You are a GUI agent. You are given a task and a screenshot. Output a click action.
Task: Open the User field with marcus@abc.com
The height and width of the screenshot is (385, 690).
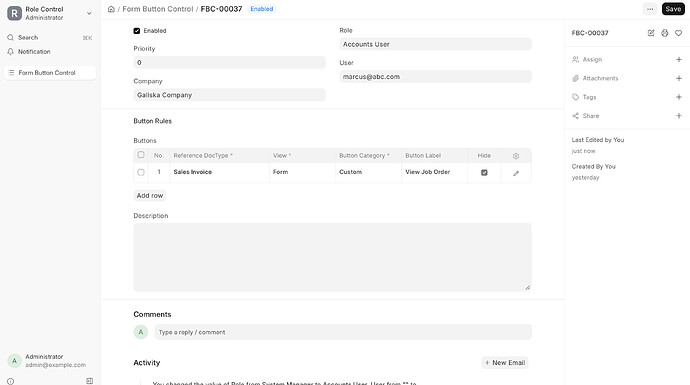click(x=435, y=77)
